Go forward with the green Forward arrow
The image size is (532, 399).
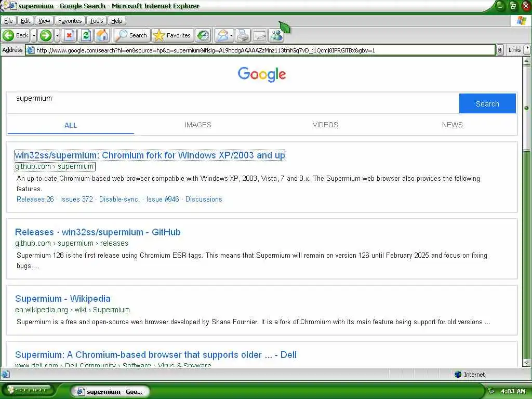coord(46,35)
